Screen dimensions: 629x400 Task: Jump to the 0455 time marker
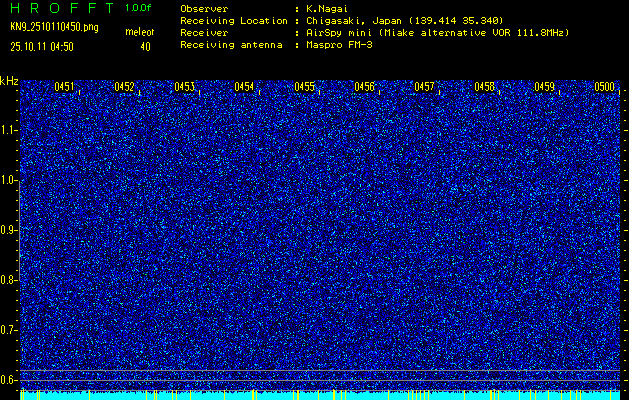point(304,87)
